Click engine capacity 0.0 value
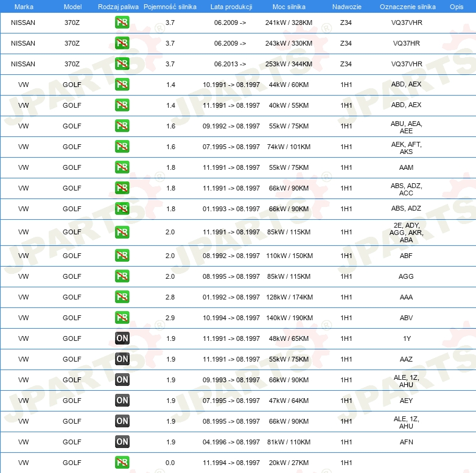Viewport: 476px width, 473px height. [170, 463]
